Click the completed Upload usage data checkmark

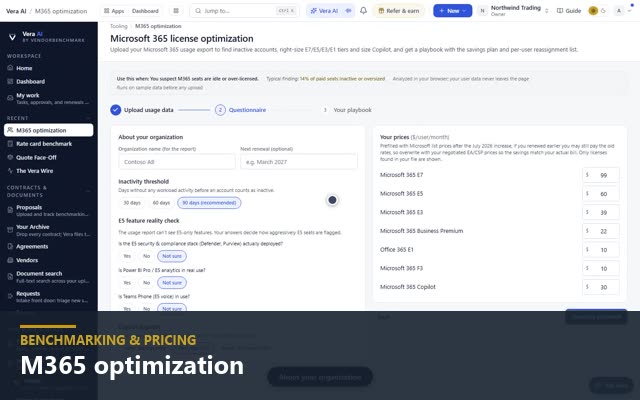[x=116, y=110]
